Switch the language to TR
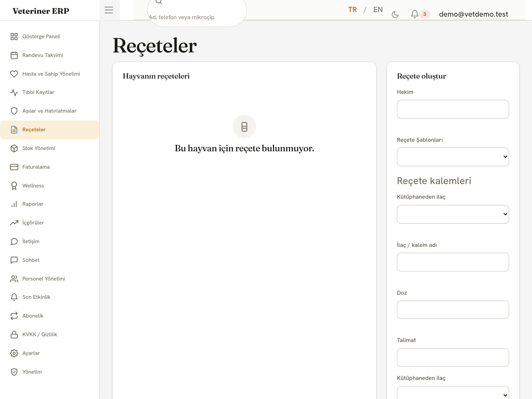Image resolution: width=532 pixels, height=399 pixels. (x=352, y=10)
